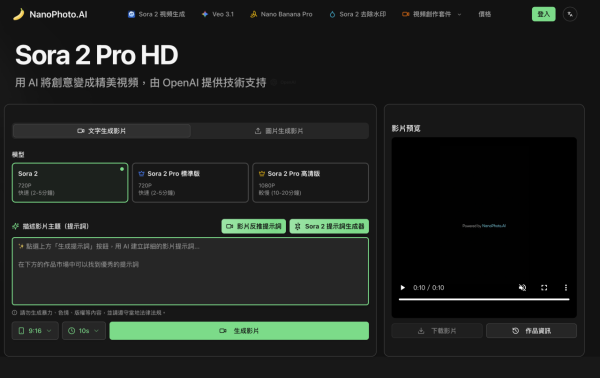
Task: Open Sora 2 視頻生成 nav item
Action: coord(156,14)
